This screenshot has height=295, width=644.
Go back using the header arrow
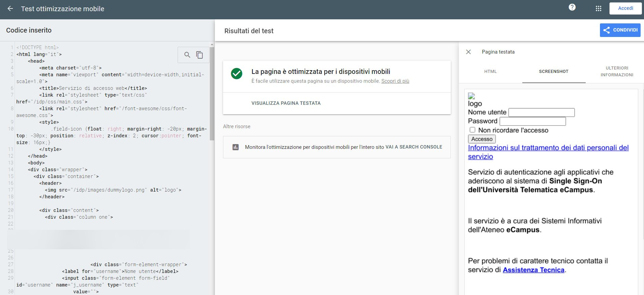point(10,9)
